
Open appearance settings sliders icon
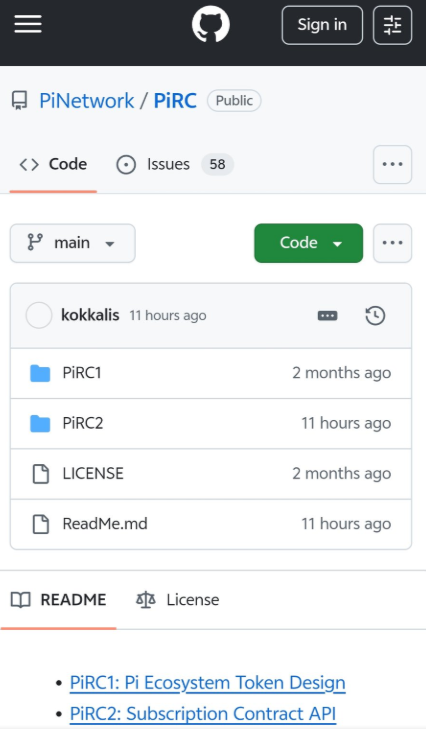[392, 25]
